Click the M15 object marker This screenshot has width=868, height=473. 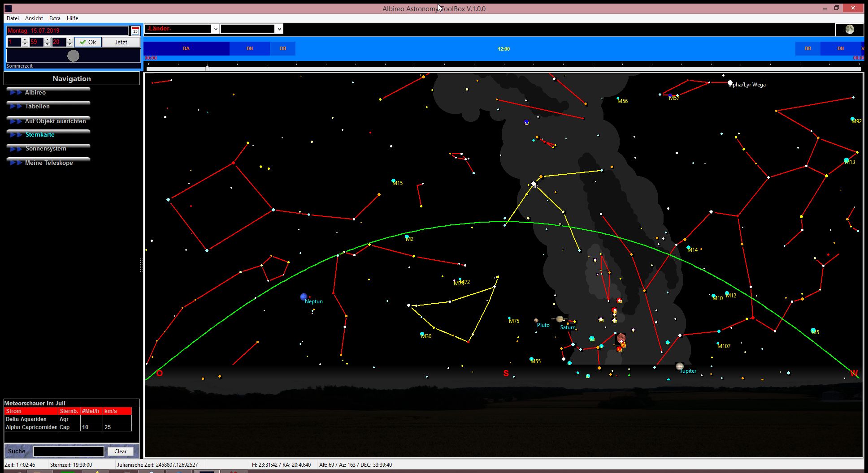point(394,181)
